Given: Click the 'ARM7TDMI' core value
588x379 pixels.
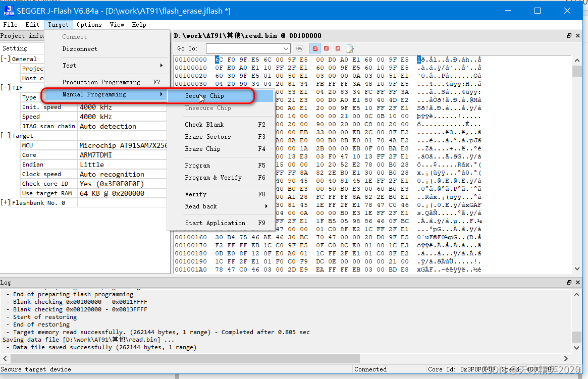Looking at the screenshot, I should click(x=95, y=155).
